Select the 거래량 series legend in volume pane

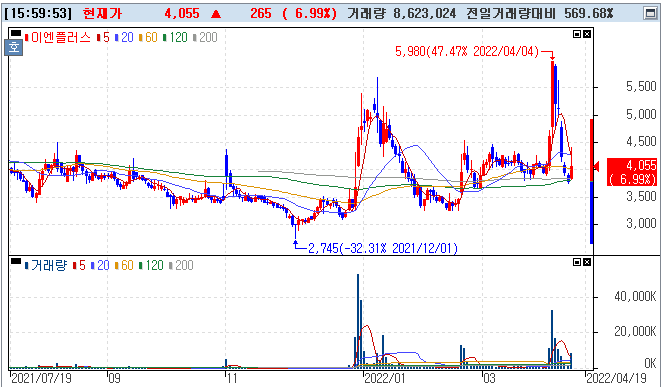click(x=46, y=266)
